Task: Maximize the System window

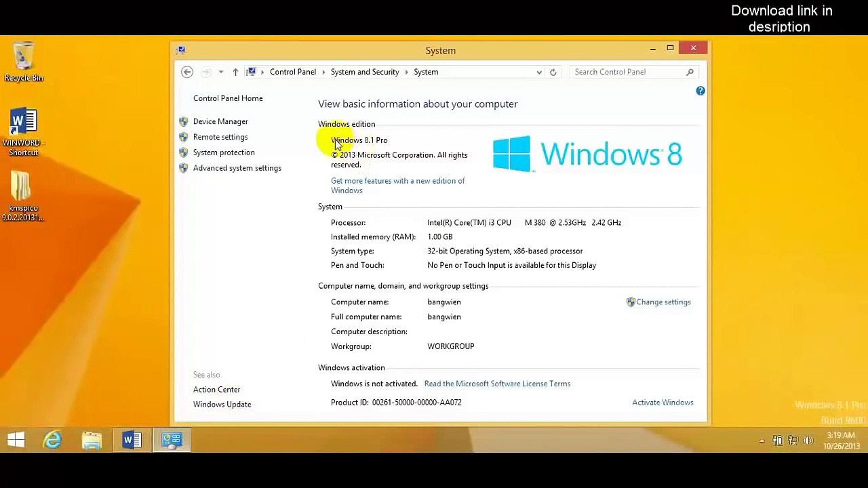Action: pyautogui.click(x=670, y=48)
